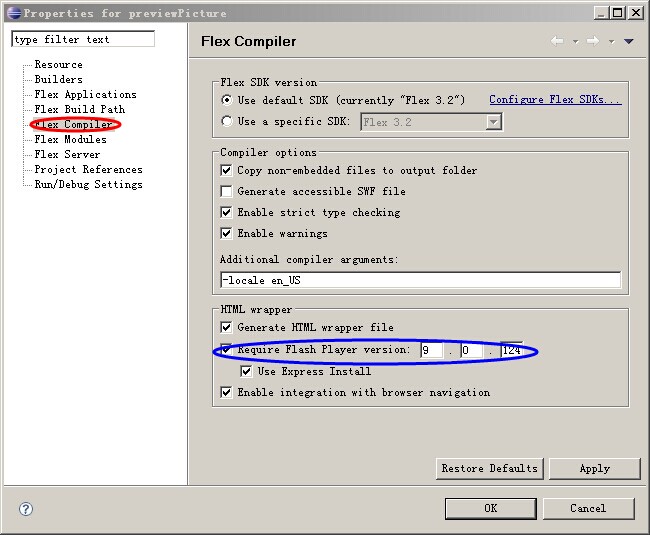Open the Flex 3.2 SDK combo box
The image size is (650, 535).
click(x=432, y=122)
